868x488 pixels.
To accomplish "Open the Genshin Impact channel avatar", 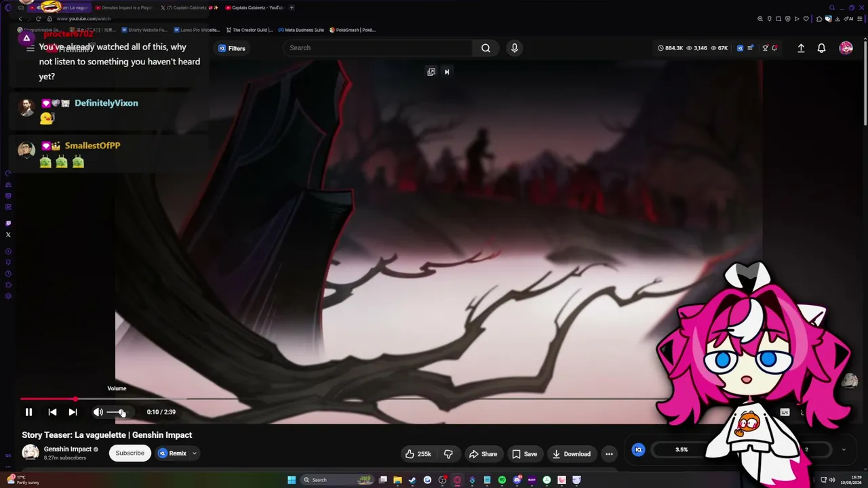I will (x=30, y=453).
